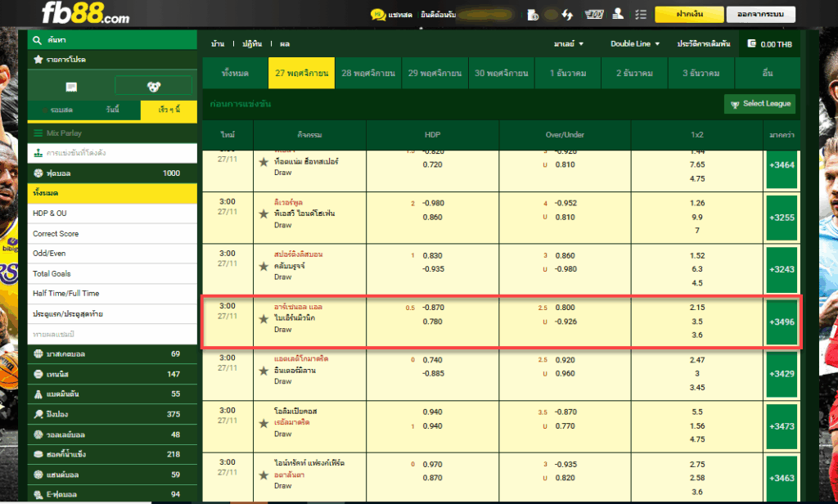Expand more markets +3429

pos(782,374)
